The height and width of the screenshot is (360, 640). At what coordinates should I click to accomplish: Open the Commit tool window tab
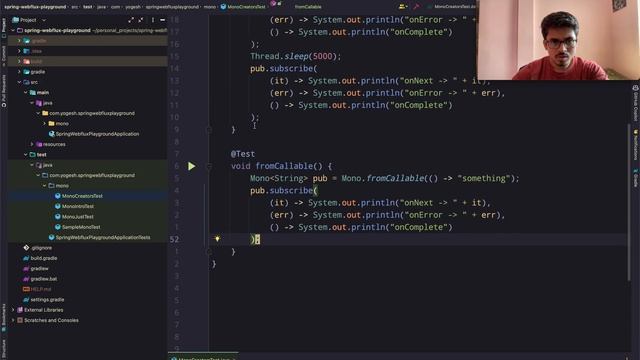[x=4, y=56]
